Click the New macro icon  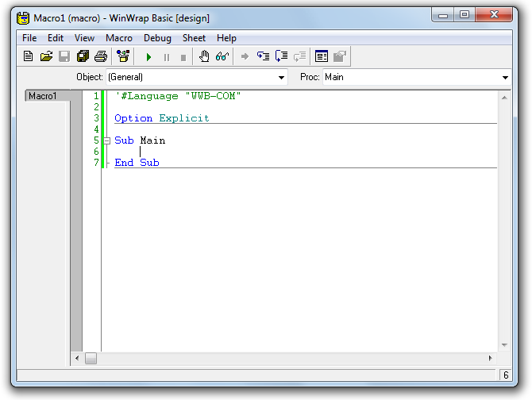[28, 56]
